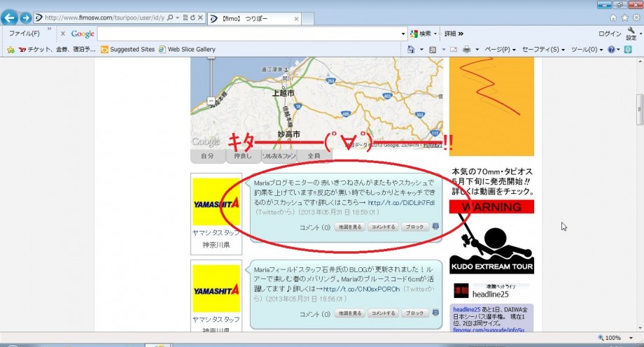The image size is (644, 347).
Task: Close the 【fimo】つりぽー tab
Action: (x=296, y=19)
